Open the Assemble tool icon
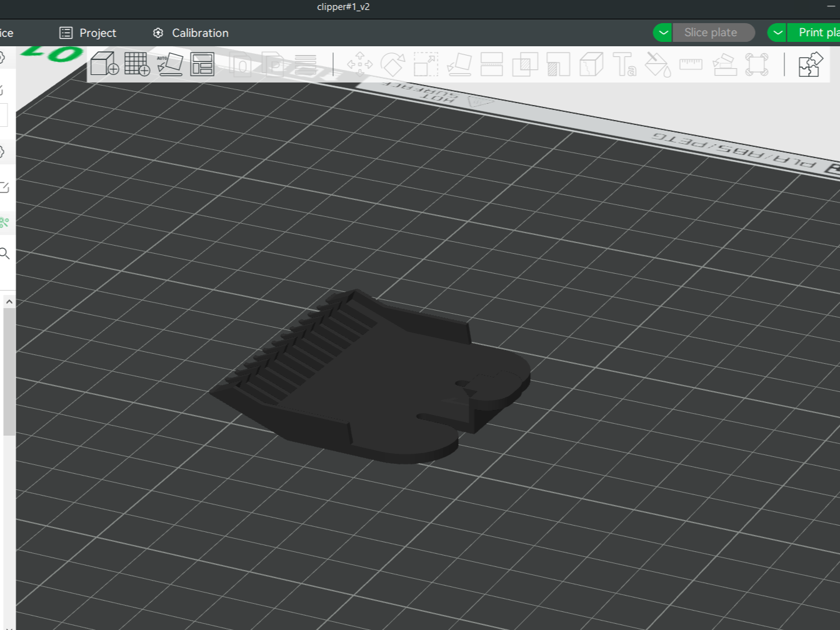This screenshot has height=630, width=840. 724,64
